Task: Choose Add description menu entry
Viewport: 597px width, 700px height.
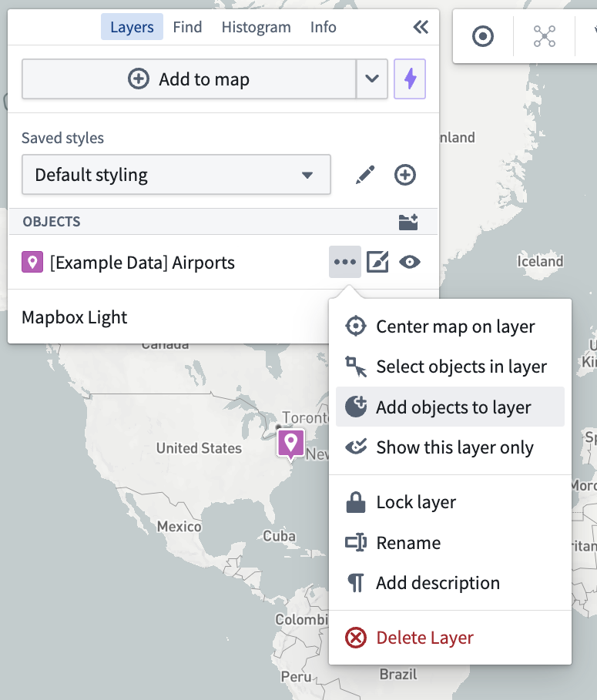Action: click(x=450, y=583)
